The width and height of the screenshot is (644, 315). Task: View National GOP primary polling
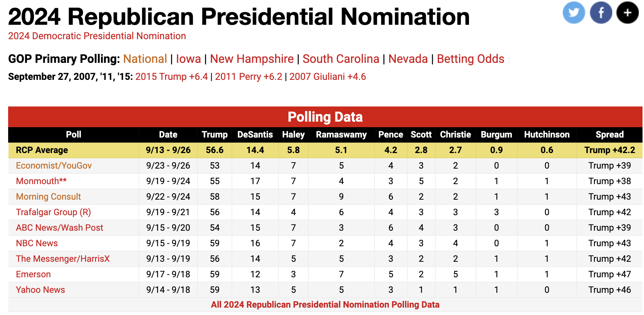pyautogui.click(x=145, y=58)
